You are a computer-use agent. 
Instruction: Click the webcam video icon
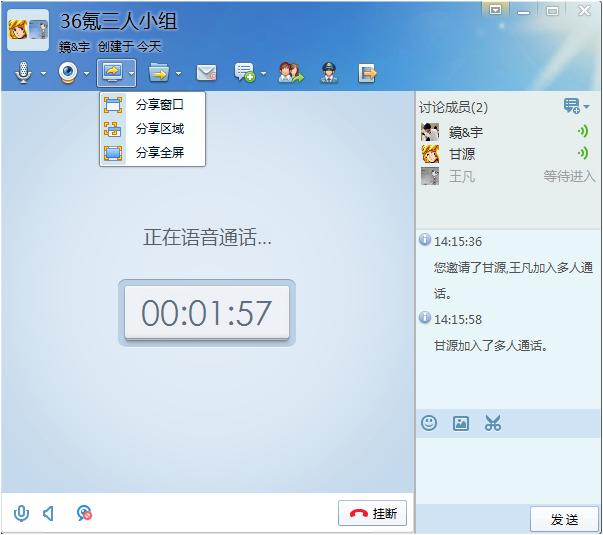pyautogui.click(x=68, y=73)
